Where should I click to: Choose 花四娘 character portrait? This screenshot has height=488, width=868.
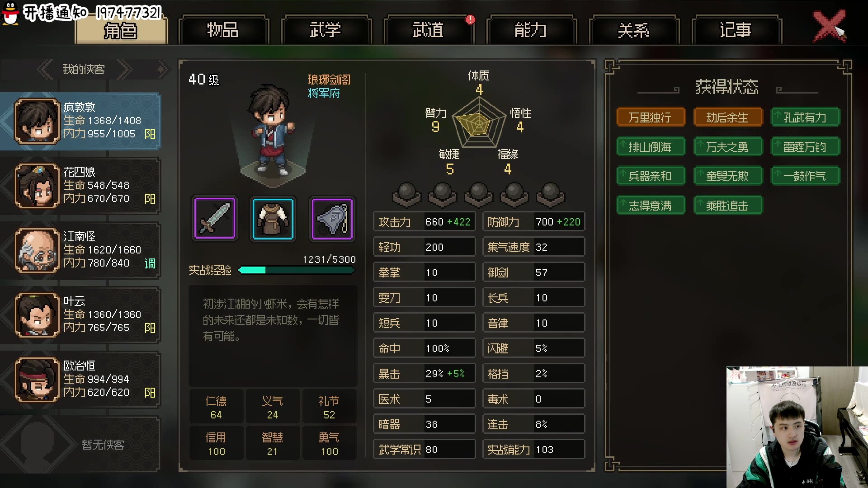pyautogui.click(x=37, y=186)
